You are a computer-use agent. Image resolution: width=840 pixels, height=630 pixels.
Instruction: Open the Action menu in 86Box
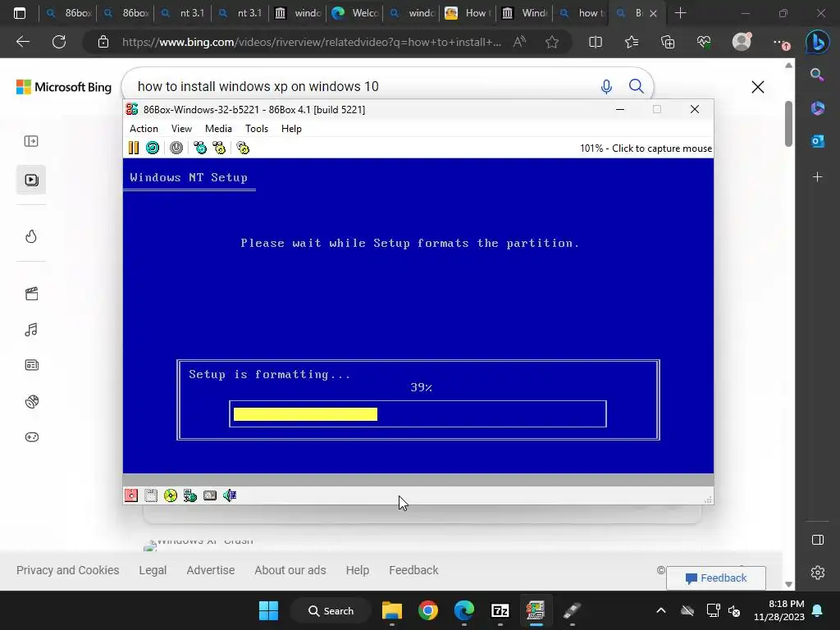click(x=144, y=129)
